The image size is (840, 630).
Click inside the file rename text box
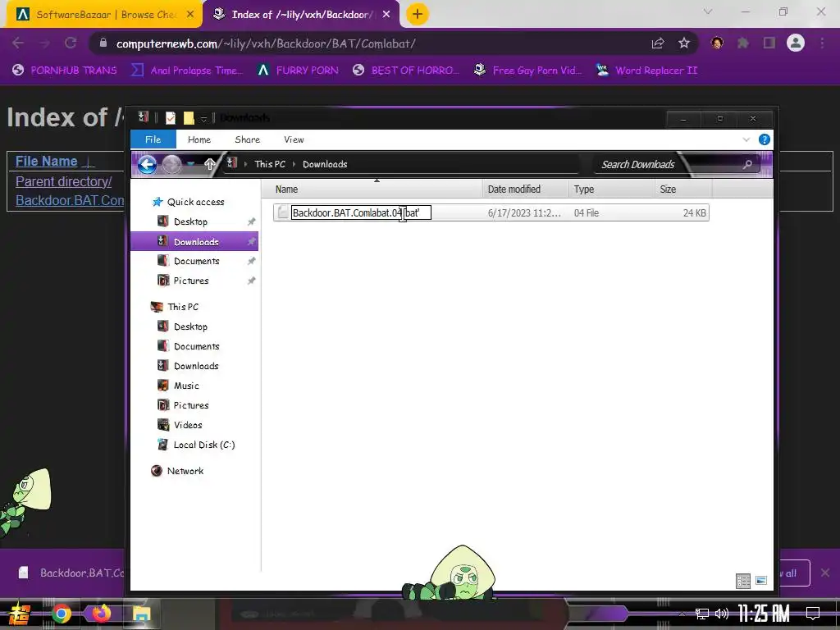point(361,212)
